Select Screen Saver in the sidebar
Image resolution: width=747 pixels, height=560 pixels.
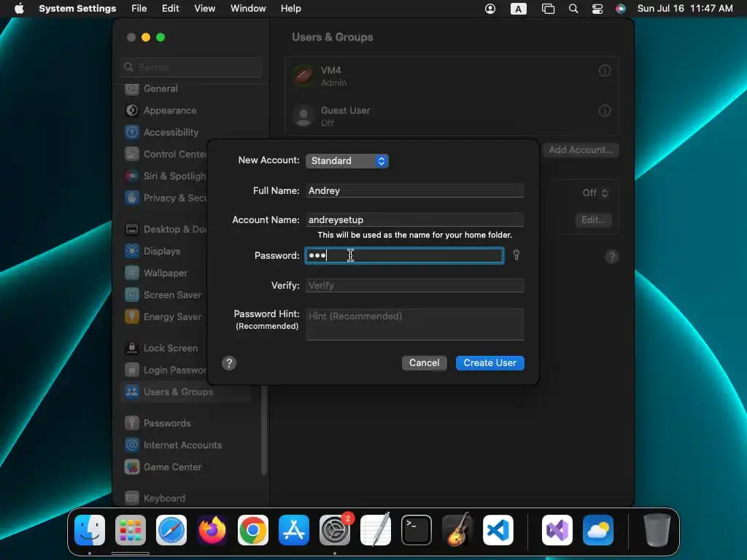[163, 295]
